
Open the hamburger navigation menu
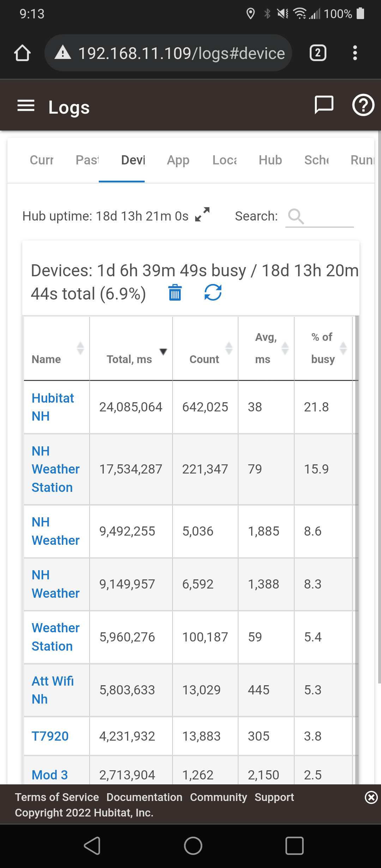(x=26, y=106)
